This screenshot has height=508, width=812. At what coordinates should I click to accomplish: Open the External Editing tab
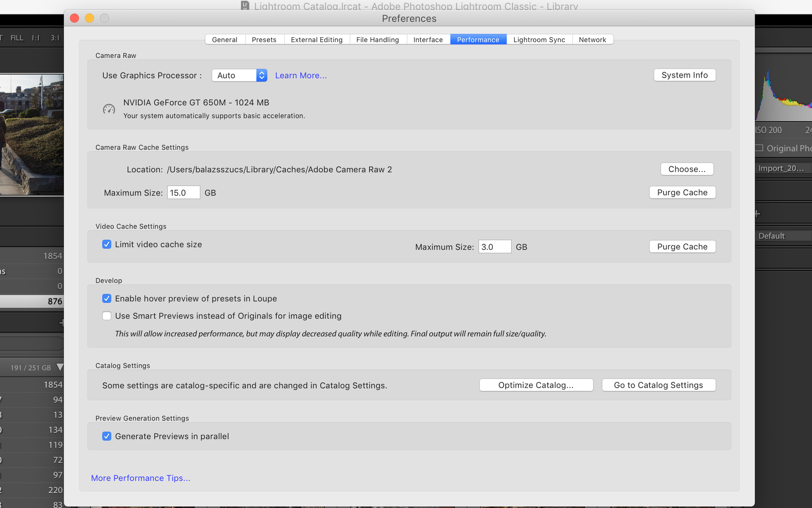(316, 40)
